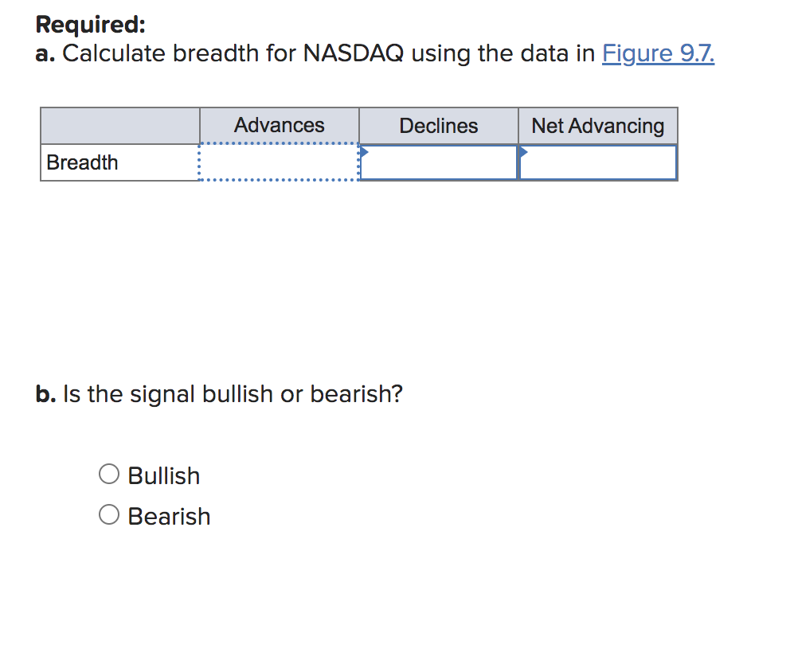The height and width of the screenshot is (672, 790).
Task: Click inside the Net Advancing answer cell
Action: [598, 162]
